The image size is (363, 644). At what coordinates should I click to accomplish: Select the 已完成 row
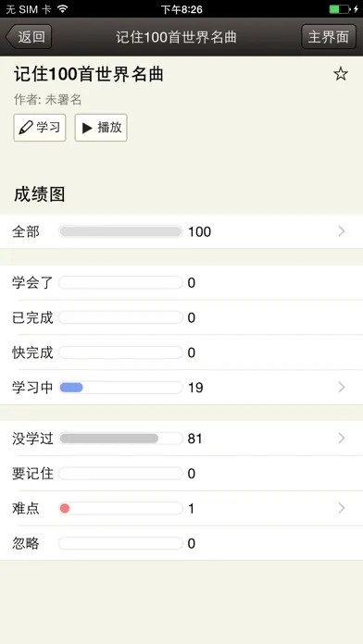click(x=181, y=317)
